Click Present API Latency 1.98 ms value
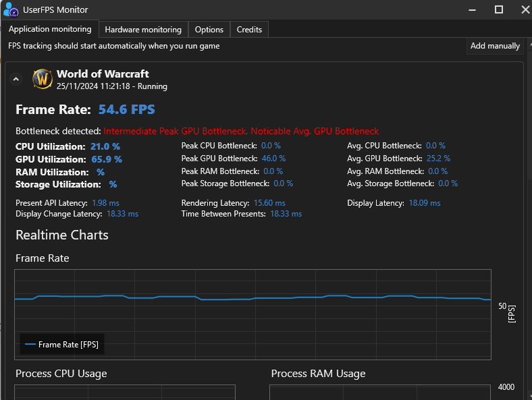Screen dimensions: 532x400 click(x=105, y=203)
